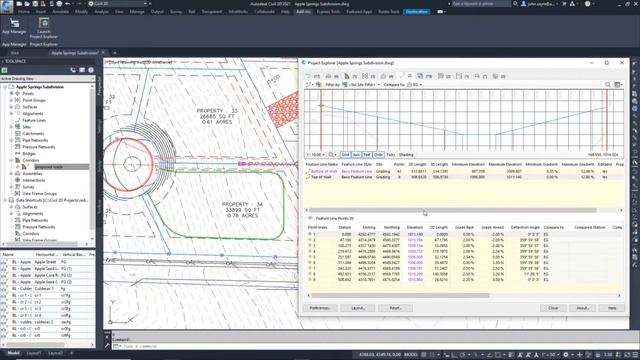The image size is (640, 360).
Task: Click the Points icon in Toolspace tree
Action: click(x=18, y=93)
